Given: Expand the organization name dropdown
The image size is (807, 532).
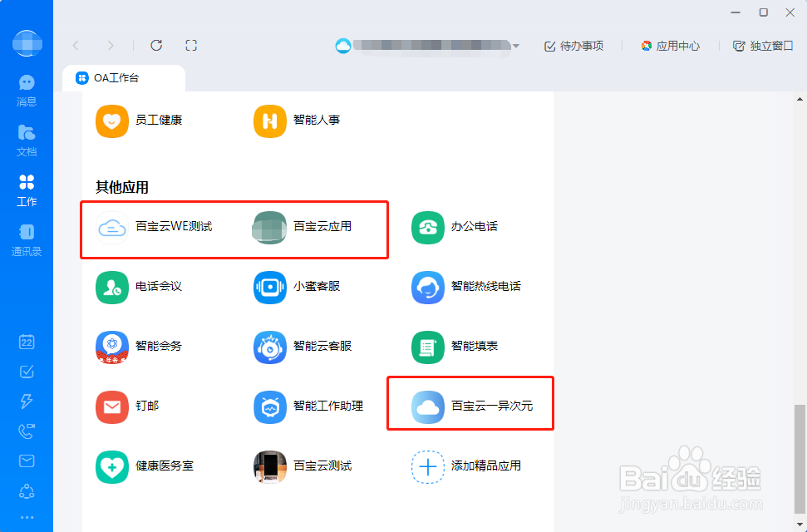Looking at the screenshot, I should click(516, 47).
